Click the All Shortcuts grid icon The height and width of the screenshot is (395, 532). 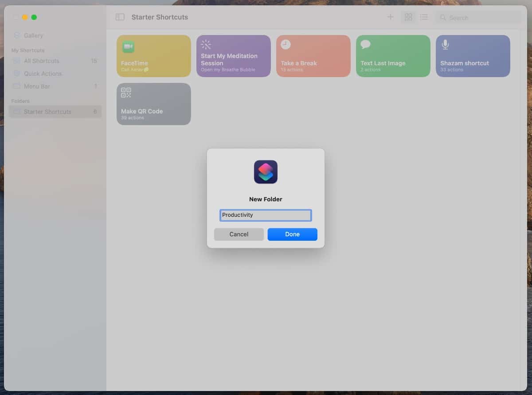[x=17, y=61]
